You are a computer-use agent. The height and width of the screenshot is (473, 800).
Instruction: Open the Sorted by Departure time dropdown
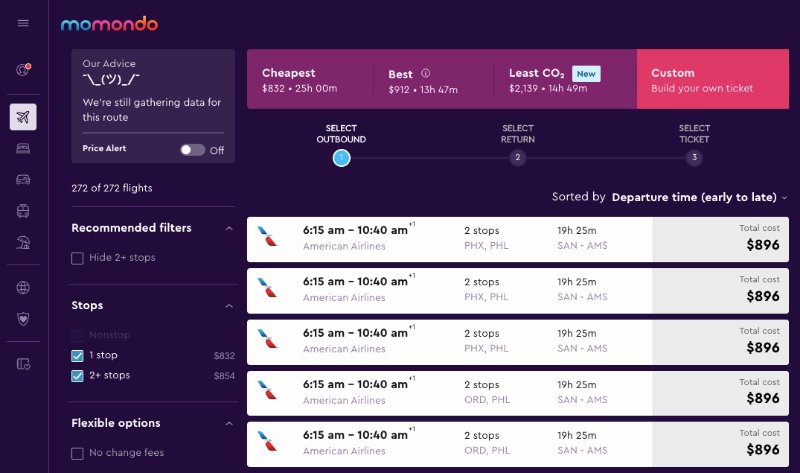(699, 197)
